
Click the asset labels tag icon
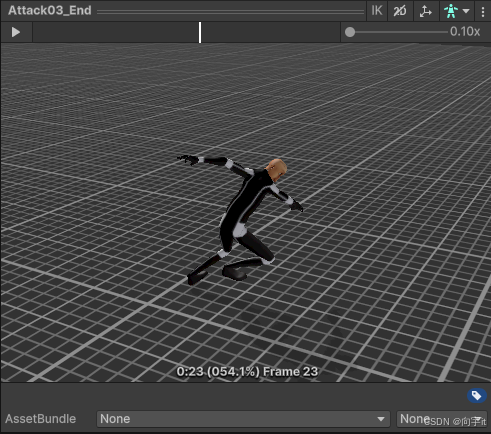pyautogui.click(x=476, y=396)
